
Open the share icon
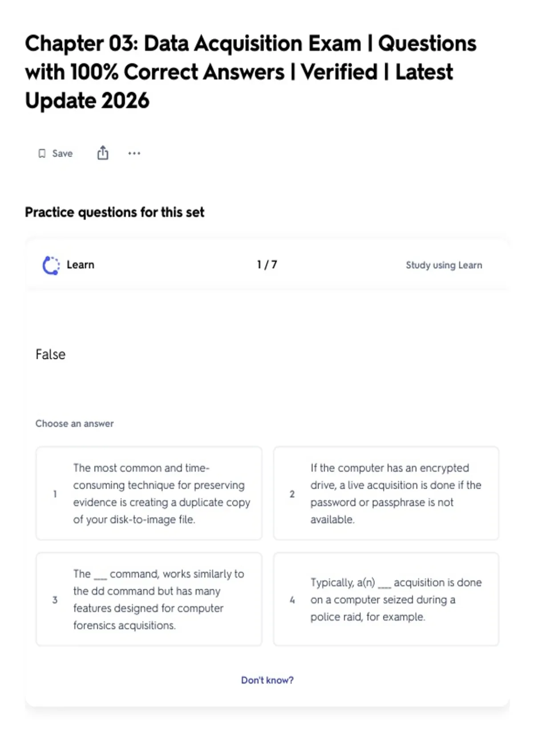[x=103, y=153]
